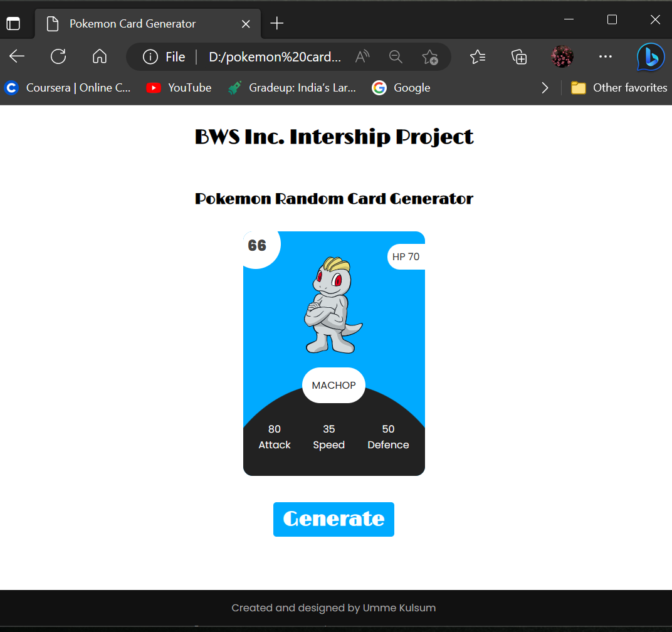672x632 pixels.
Task: Click the 35 Speed stat
Action: click(x=328, y=437)
